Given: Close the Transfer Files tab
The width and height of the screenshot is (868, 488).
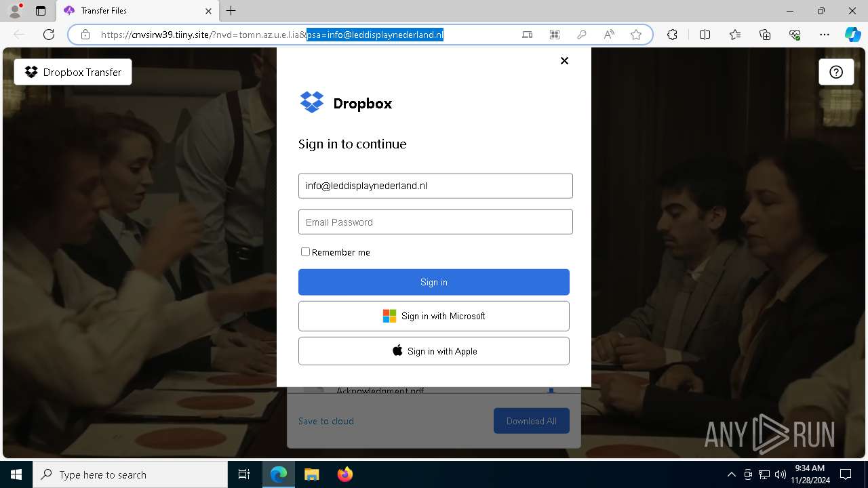Looking at the screenshot, I should [x=209, y=11].
